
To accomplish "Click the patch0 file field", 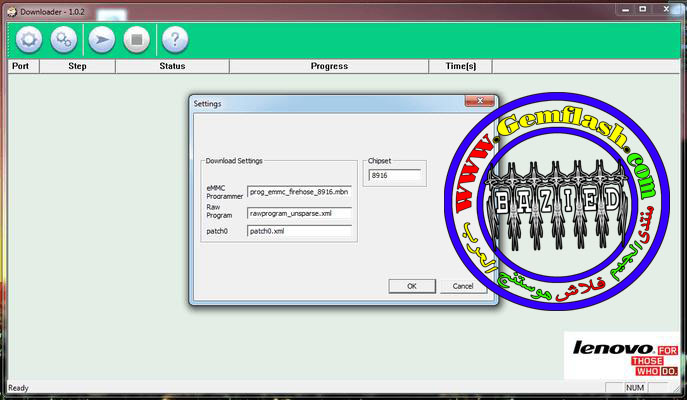I will pos(299,231).
